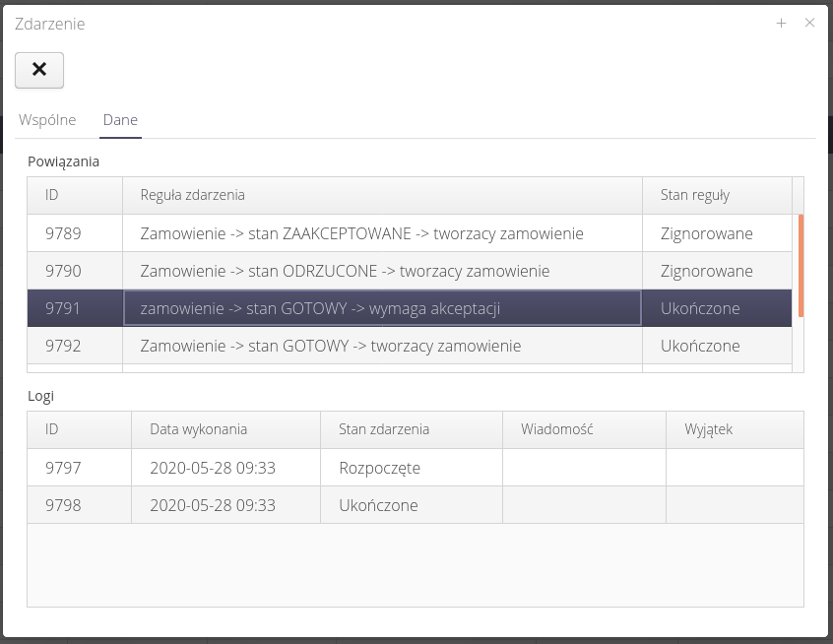Image resolution: width=833 pixels, height=644 pixels.
Task: Select row with ID 9789
Action: 63,233
